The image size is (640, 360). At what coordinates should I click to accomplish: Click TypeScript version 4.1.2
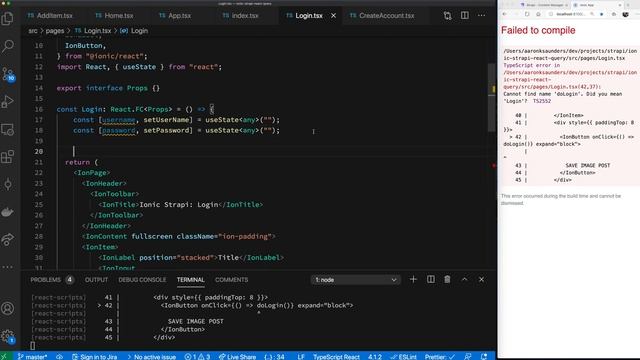point(375,356)
